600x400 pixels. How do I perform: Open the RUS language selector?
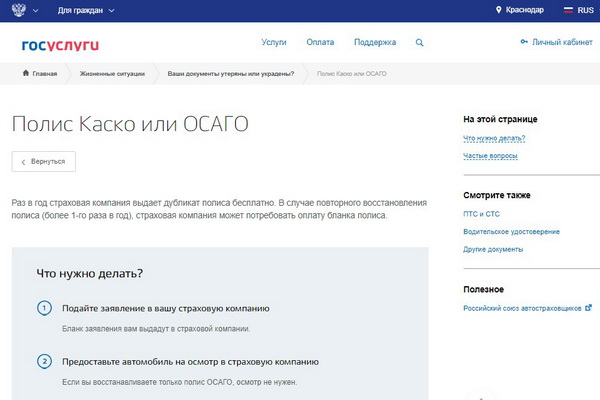(x=585, y=10)
